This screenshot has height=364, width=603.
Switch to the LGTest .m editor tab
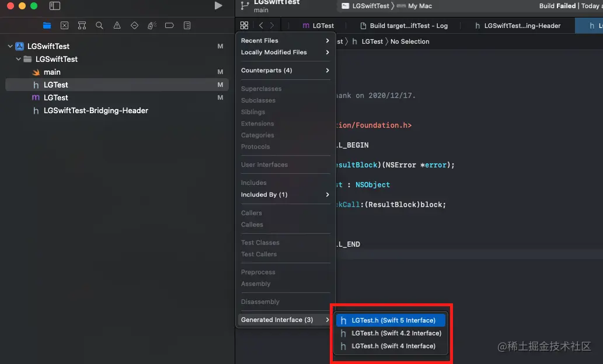click(318, 26)
